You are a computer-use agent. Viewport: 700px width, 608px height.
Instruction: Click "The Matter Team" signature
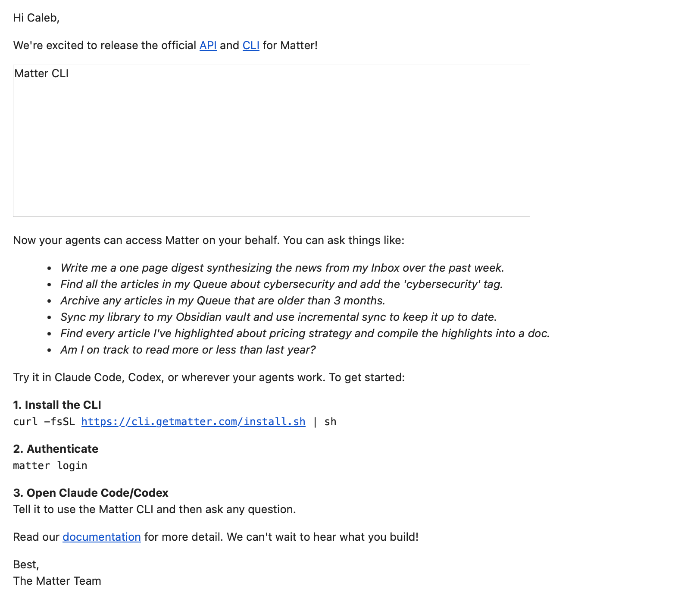point(57,581)
